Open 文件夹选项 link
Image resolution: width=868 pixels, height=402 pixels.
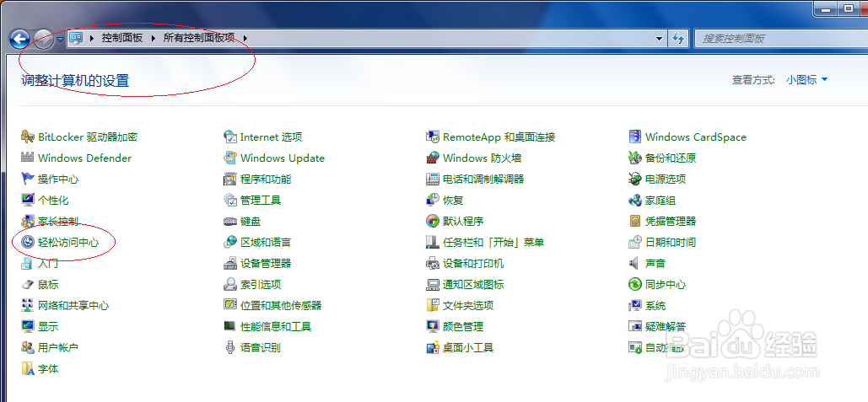pos(468,305)
